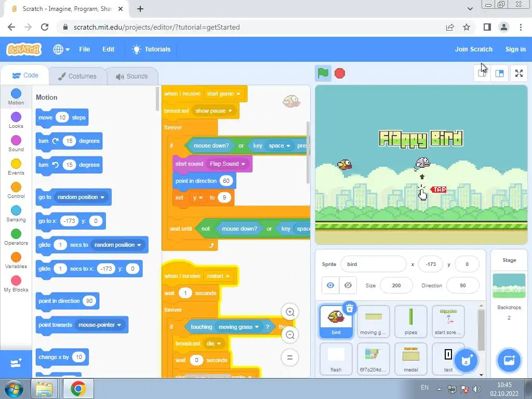
Task: Click the Choose a Sprite button
Action: 466,361
